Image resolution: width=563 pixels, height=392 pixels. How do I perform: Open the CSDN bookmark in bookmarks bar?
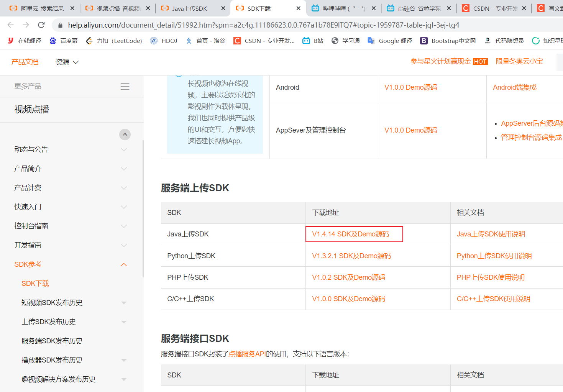click(x=264, y=41)
